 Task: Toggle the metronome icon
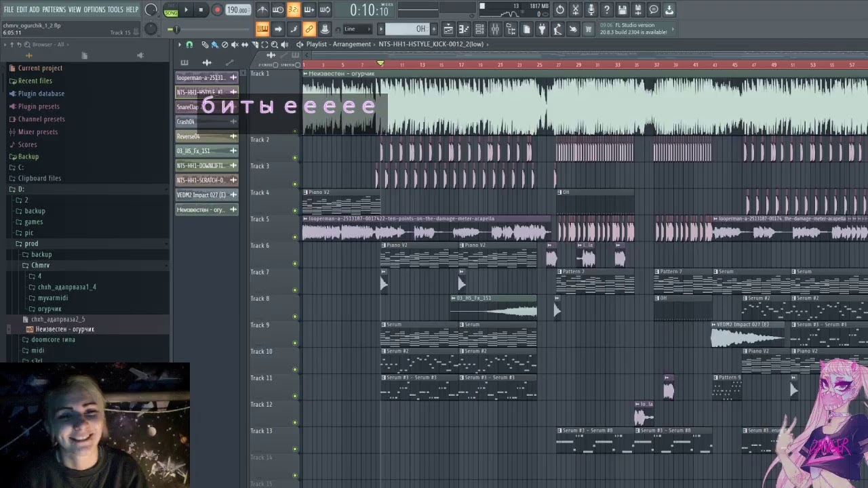[x=262, y=9]
